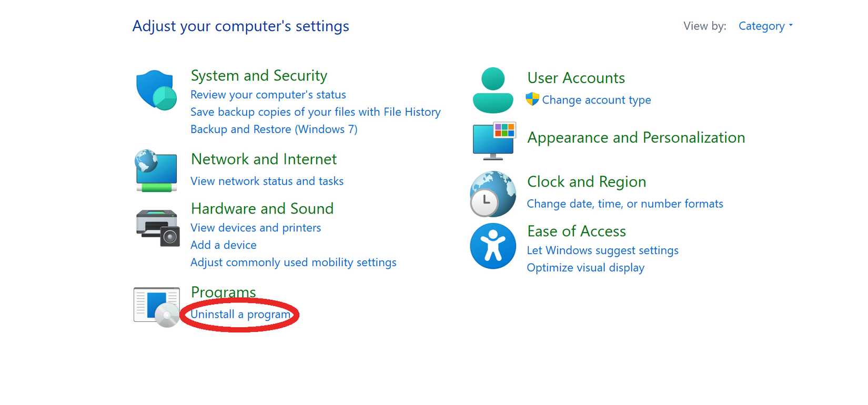Open Optimize visual display
Screen dimensions: 868x405
[585, 267]
